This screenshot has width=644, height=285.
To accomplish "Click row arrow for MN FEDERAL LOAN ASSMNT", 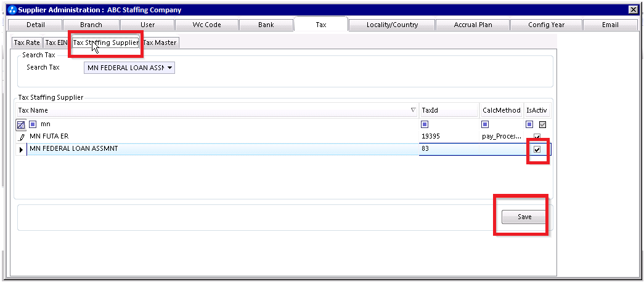I will (22, 150).
